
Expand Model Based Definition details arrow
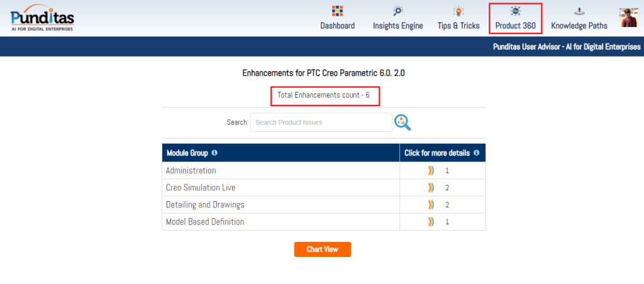(431, 222)
